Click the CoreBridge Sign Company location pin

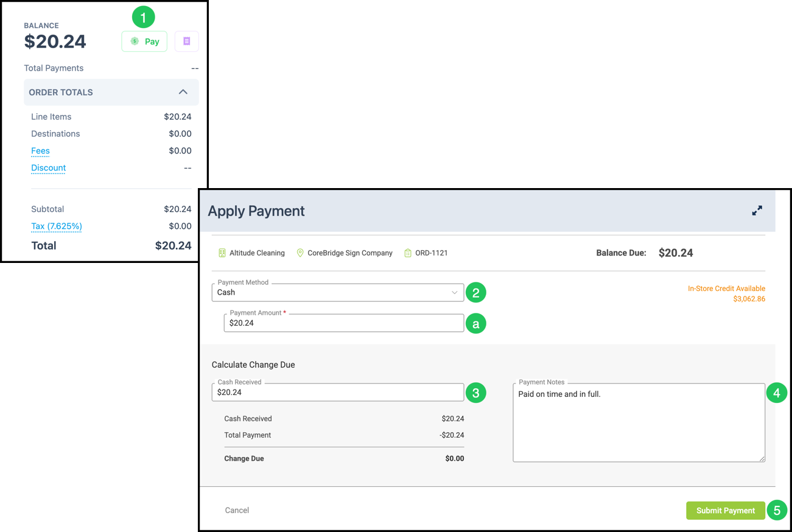point(300,253)
